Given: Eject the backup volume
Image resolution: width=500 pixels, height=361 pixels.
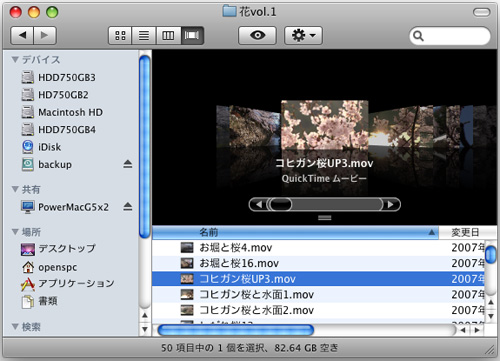Looking at the screenshot, I should tap(128, 164).
